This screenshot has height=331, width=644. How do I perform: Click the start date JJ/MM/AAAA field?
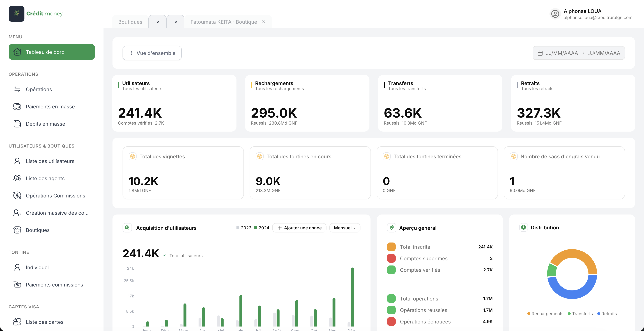[x=562, y=53]
